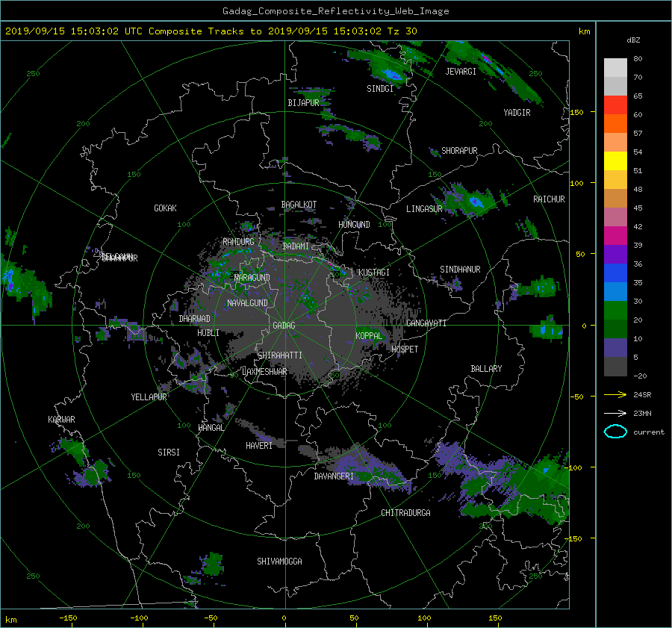
Task: Select the purple 36-39 dBZ legend swatch
Action: click(615, 255)
